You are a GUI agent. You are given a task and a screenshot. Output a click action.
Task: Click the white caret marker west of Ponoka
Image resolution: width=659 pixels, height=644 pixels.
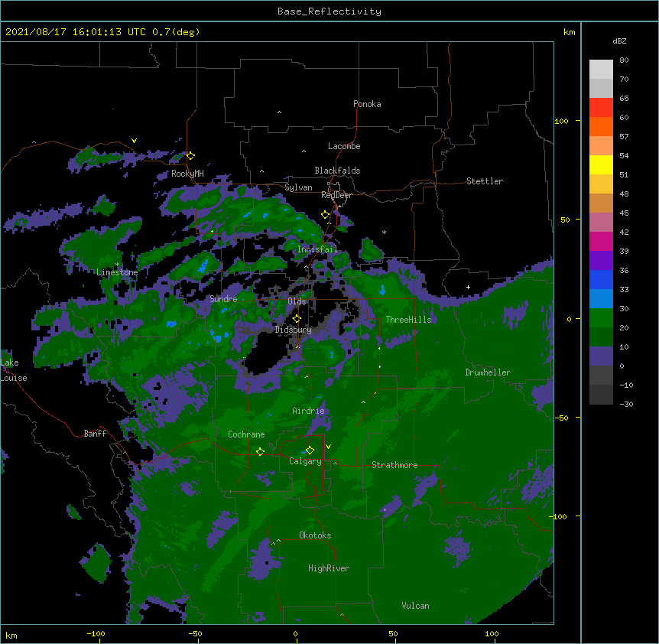[x=280, y=112]
